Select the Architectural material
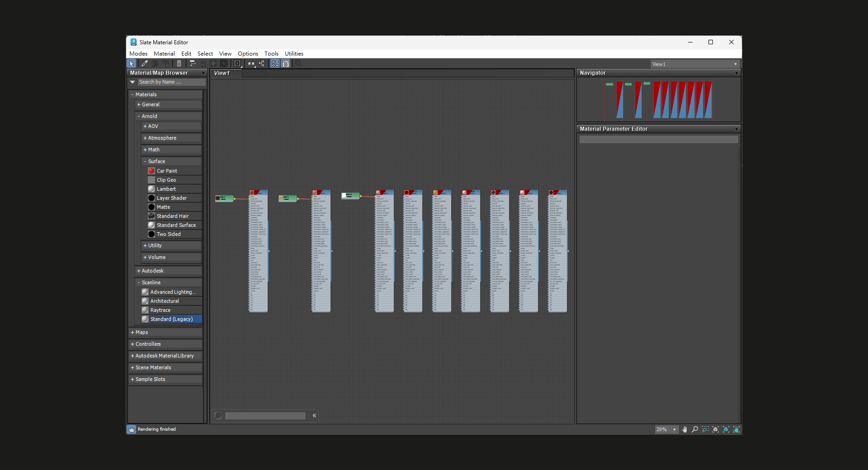This screenshot has width=868, height=470. [x=171, y=301]
